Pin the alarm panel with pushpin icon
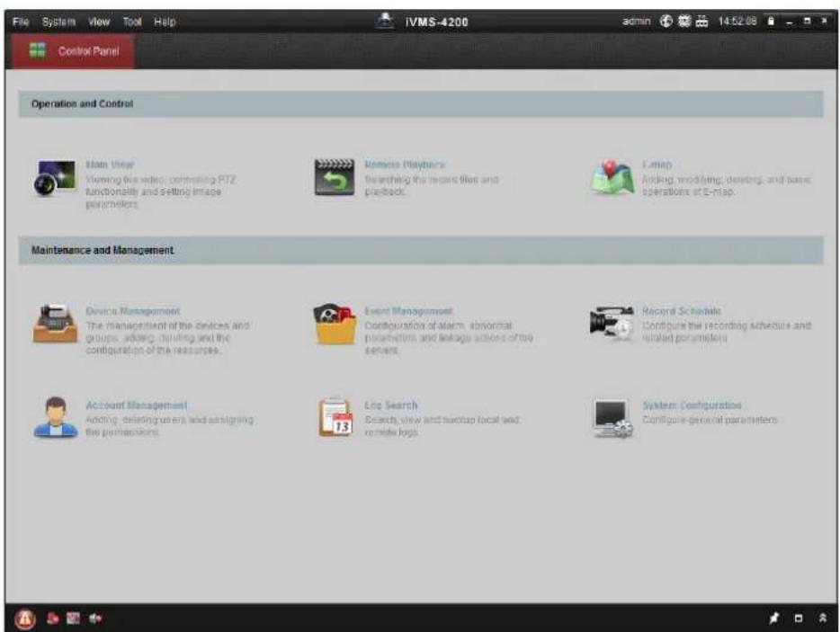Screen dimensions: 840x632 pyautogui.click(x=773, y=619)
